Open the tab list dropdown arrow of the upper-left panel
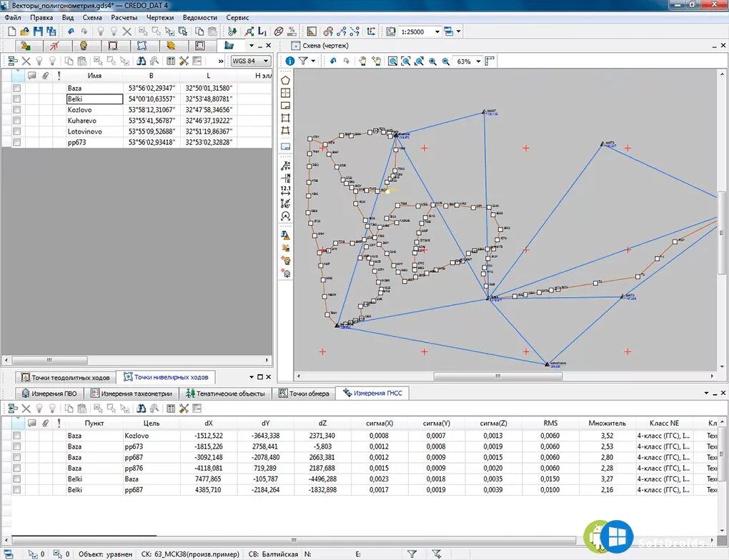 coord(252,46)
